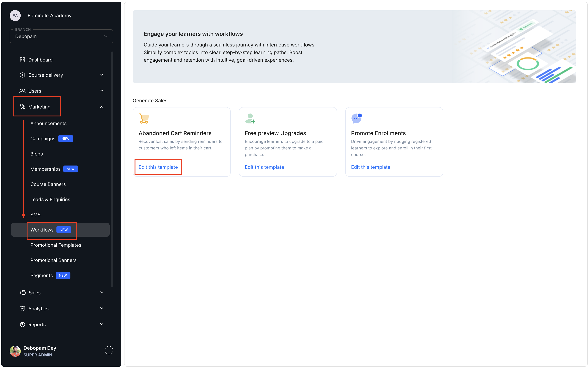Click the Marketing cursor icon
The image size is (588, 368).
(22, 107)
